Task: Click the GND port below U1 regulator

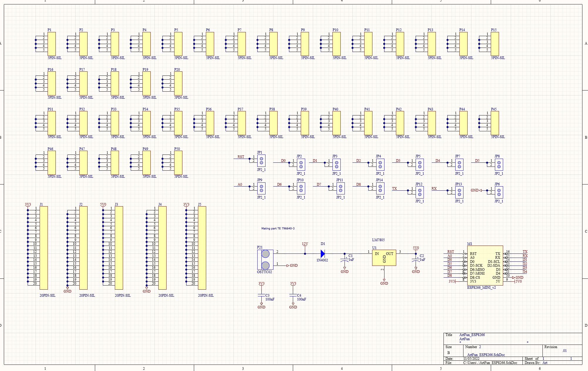Action: (x=384, y=282)
